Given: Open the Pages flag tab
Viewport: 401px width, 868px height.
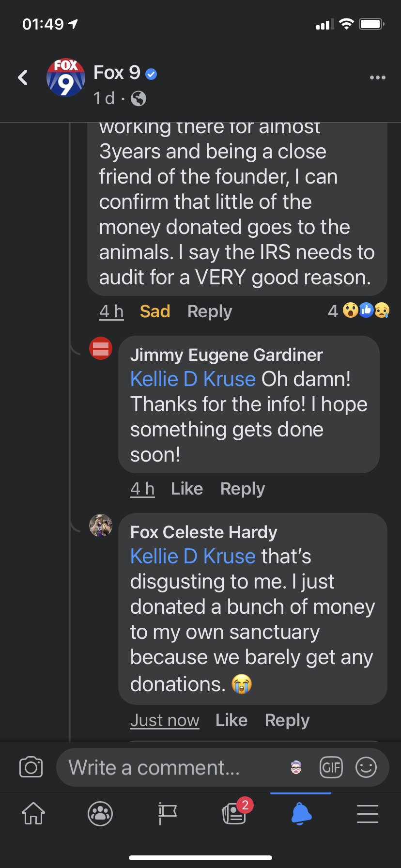Looking at the screenshot, I should [x=167, y=813].
